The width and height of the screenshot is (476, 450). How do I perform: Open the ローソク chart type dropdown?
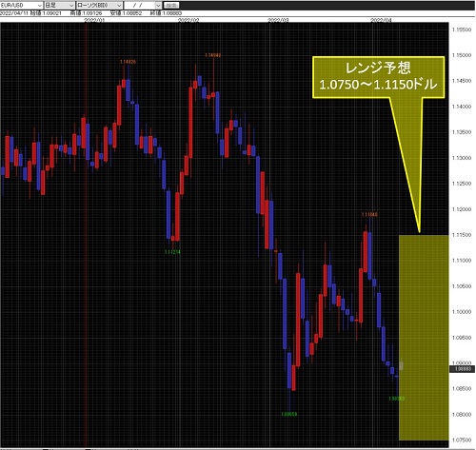click(99, 5)
